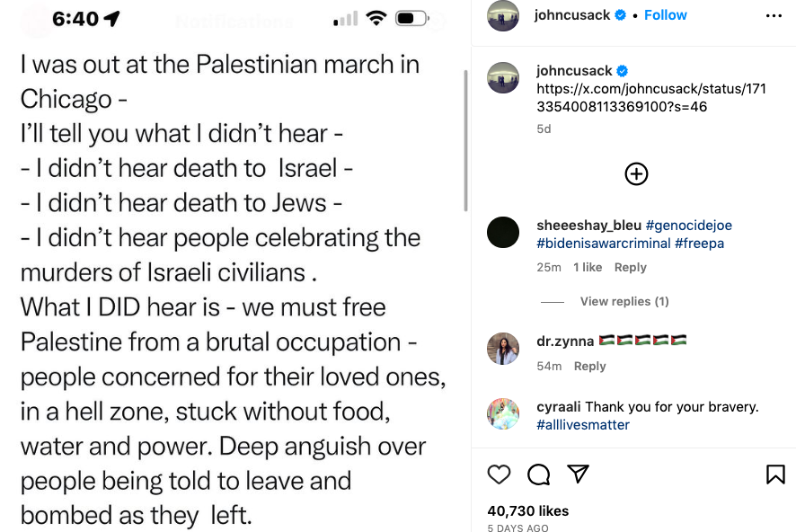Screen dimensions: 796x532
Task: Open cyraali's profile avatar
Action: (503, 413)
